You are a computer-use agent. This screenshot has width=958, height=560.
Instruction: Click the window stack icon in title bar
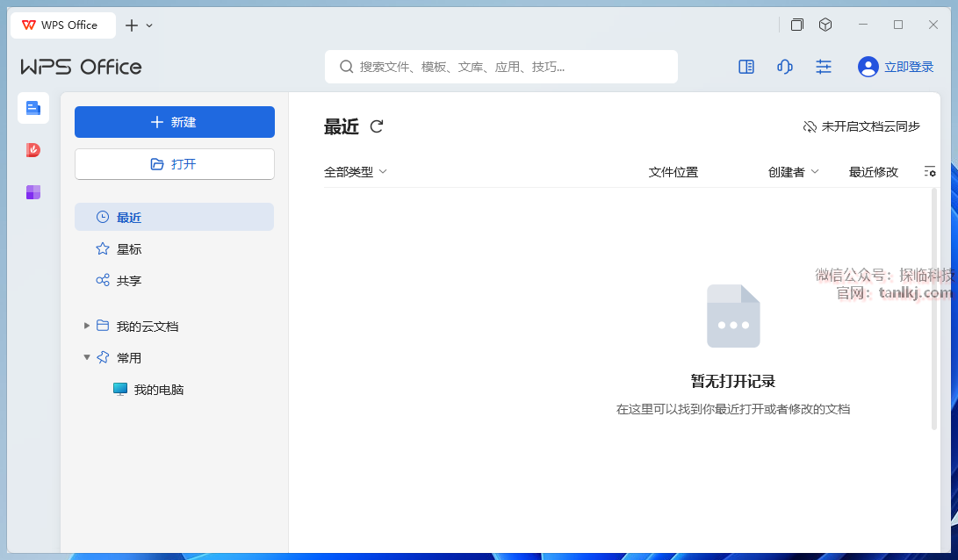click(797, 25)
